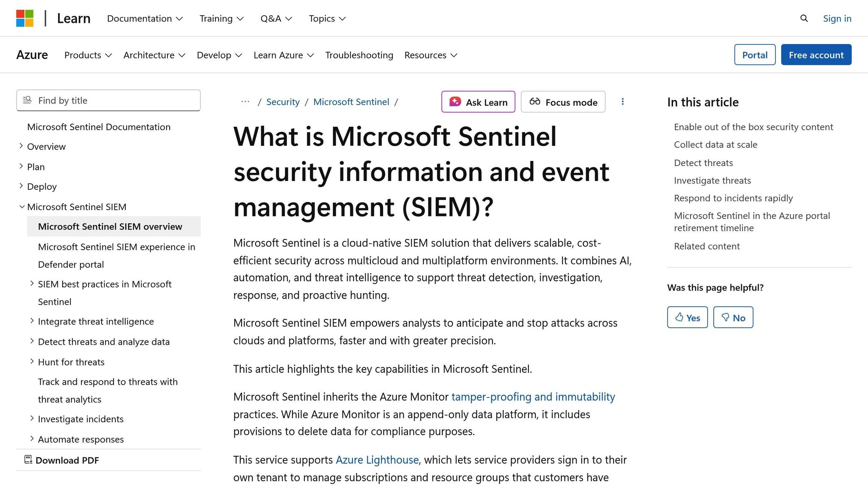Click the Microsoft logo icon

[x=25, y=18]
